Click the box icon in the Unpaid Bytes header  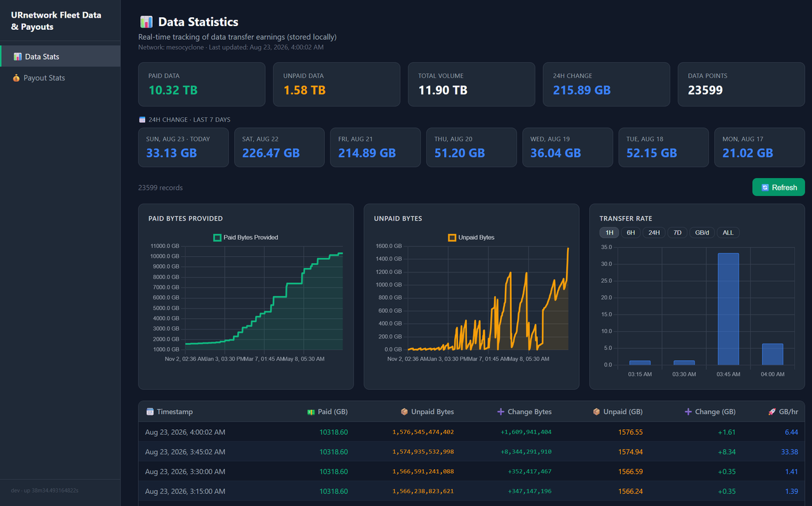click(404, 412)
